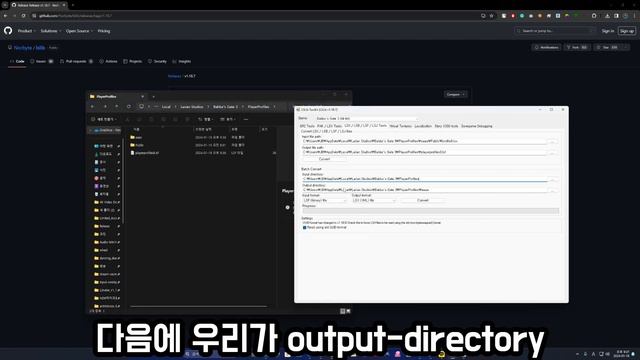Browse for the output file path

553,152
